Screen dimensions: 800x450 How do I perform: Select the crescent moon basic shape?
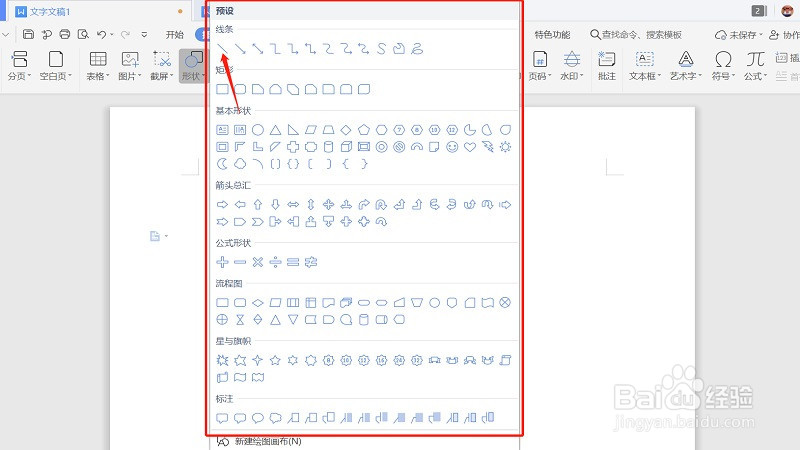[x=222, y=164]
